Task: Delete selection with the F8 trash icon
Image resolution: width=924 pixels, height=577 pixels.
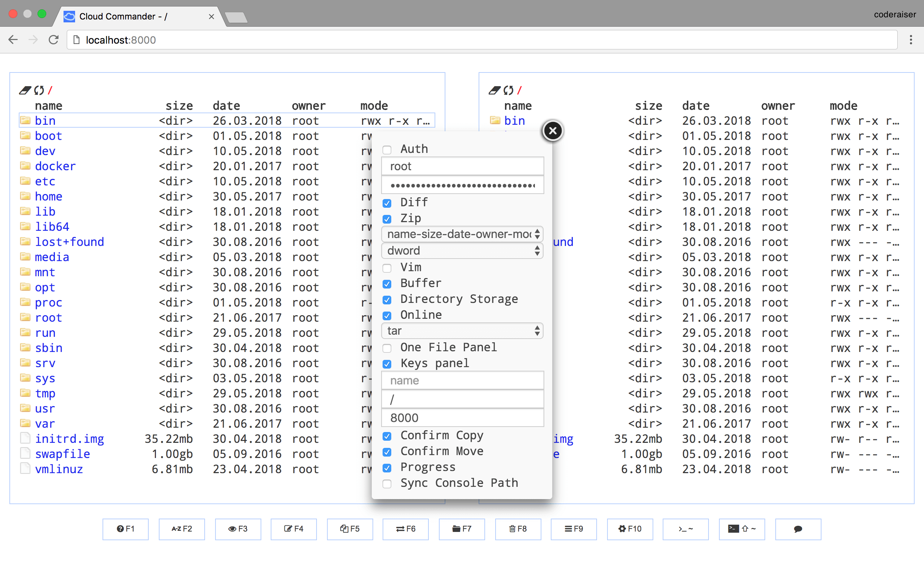Action: [518, 529]
